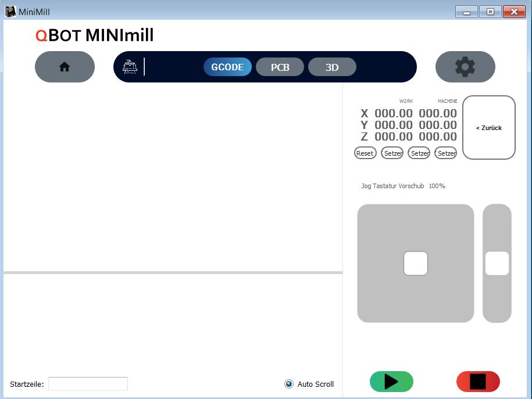Click the < Zurück button
The image size is (532, 399).
click(489, 127)
